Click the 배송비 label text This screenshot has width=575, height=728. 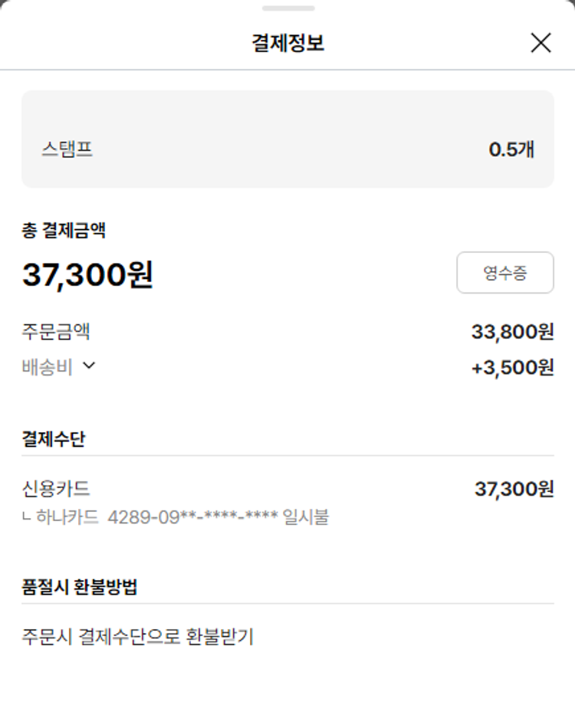pyautogui.click(x=48, y=368)
